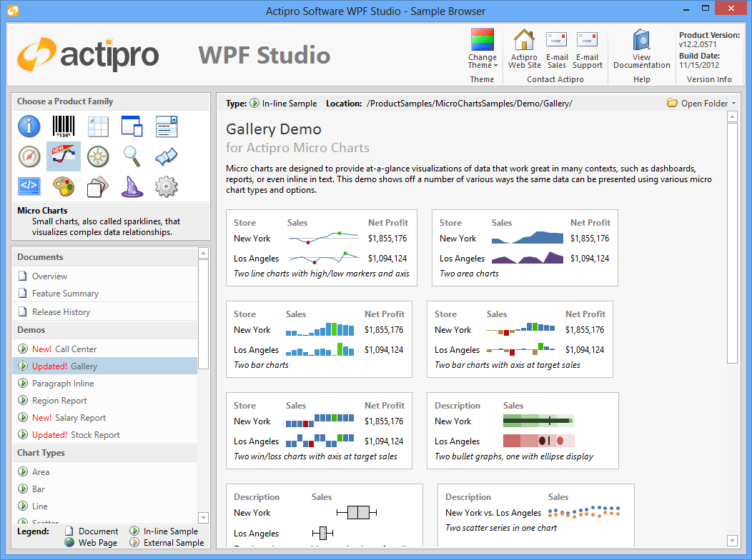
Task: Select the compass navigation product family icon
Action: click(98, 156)
